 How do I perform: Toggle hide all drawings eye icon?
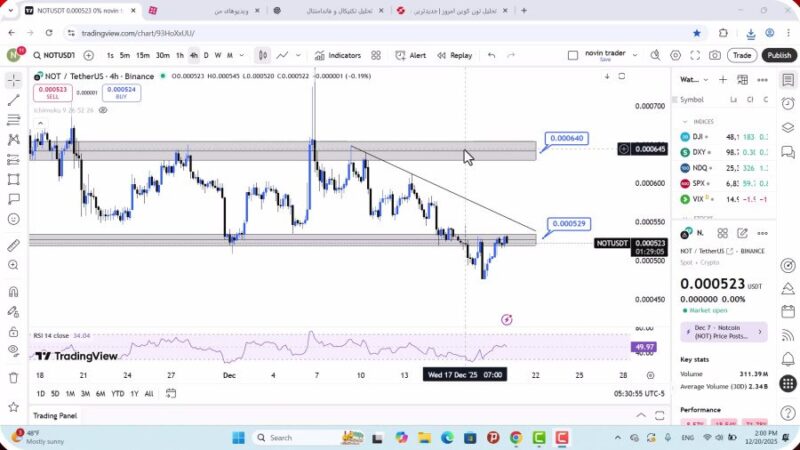tap(14, 350)
